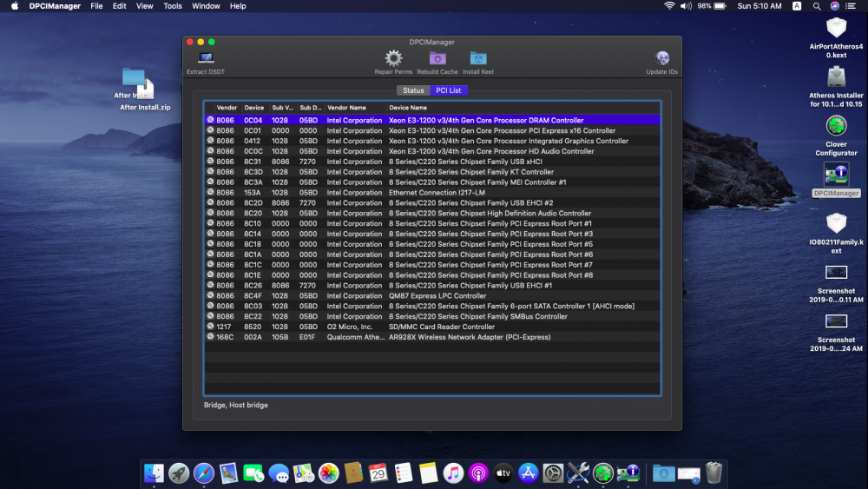Select the KT Controller row
Image resolution: width=868 pixels, height=489 pixels.
pyautogui.click(x=432, y=172)
